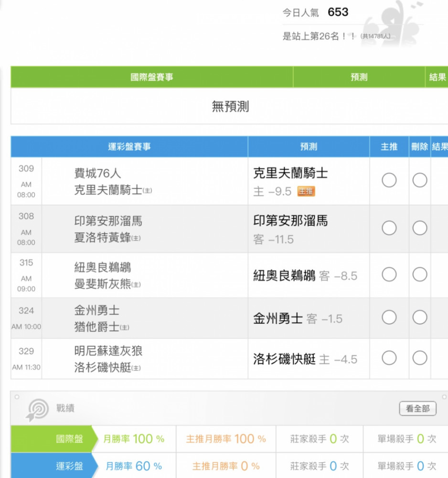Click game number 309
Image resolution: width=448 pixels, height=478 pixels.
pos(26,169)
